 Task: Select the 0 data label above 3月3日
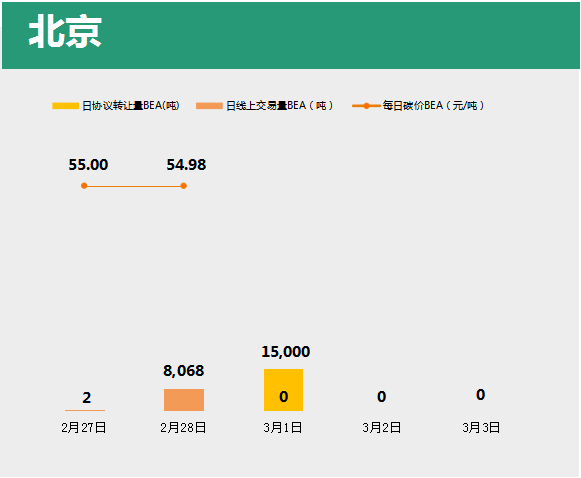(x=481, y=395)
